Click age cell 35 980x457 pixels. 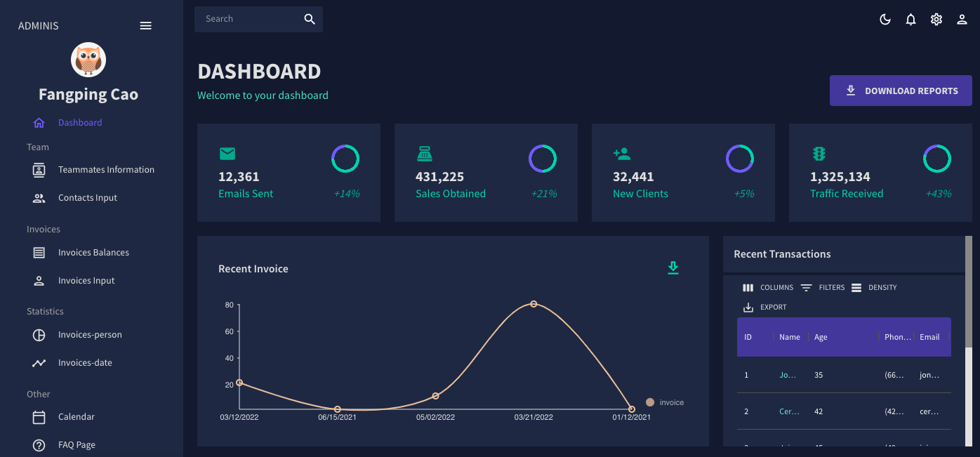(819, 375)
